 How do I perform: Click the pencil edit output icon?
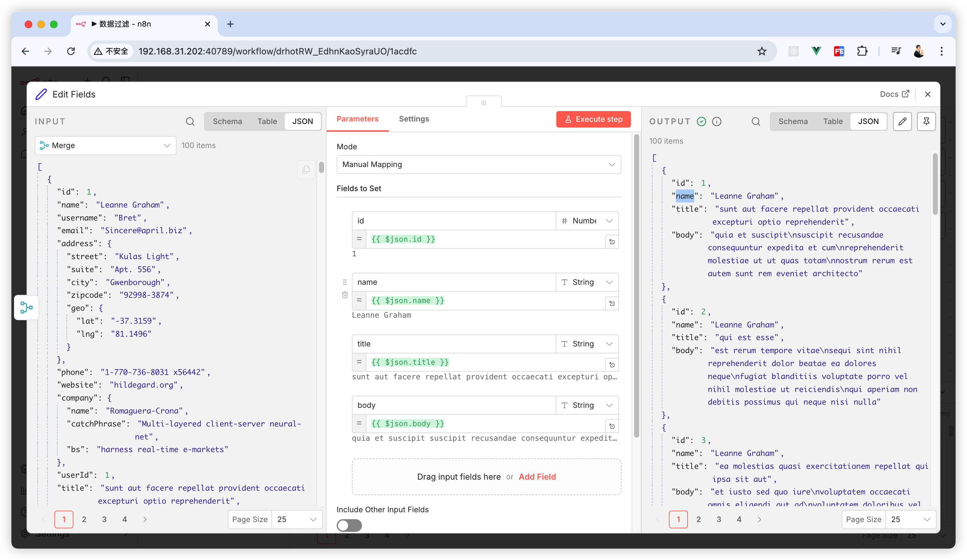pyautogui.click(x=902, y=121)
